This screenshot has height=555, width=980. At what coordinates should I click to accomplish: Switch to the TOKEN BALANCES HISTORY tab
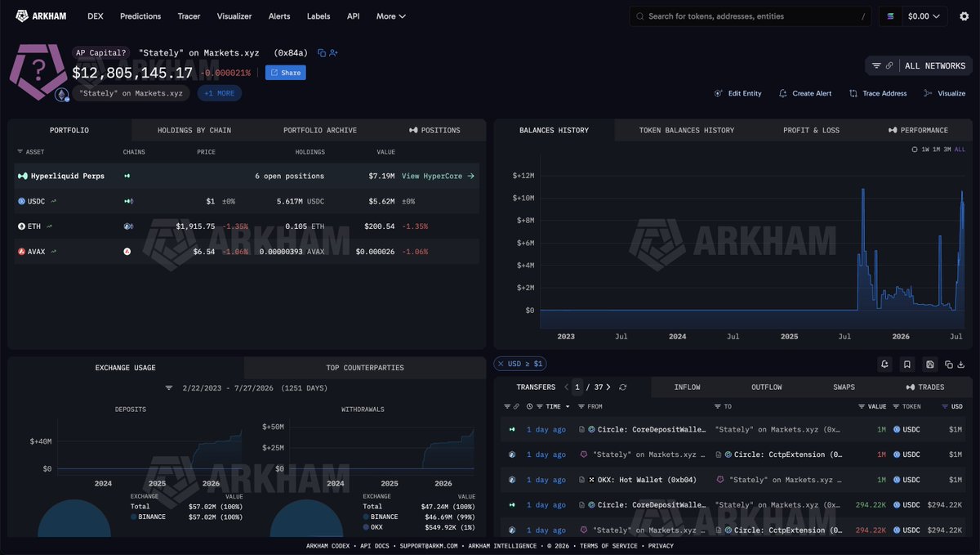[x=686, y=130]
